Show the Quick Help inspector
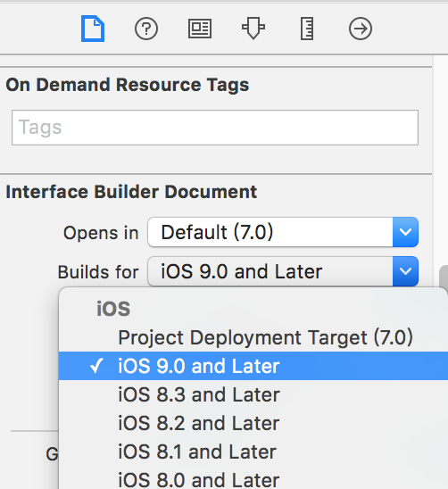This screenshot has height=489, width=448. tap(146, 29)
